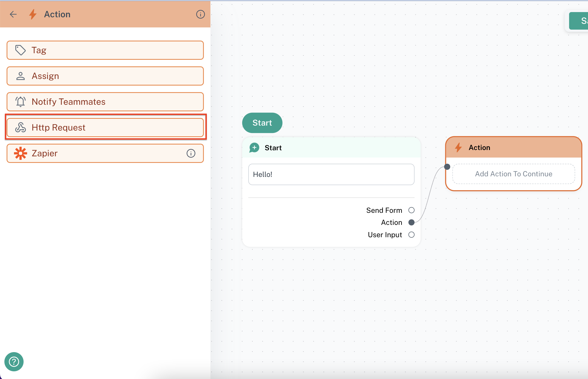The image size is (588, 379).
Task: Click the bell icon for Notify Teammates
Action: coord(20,102)
